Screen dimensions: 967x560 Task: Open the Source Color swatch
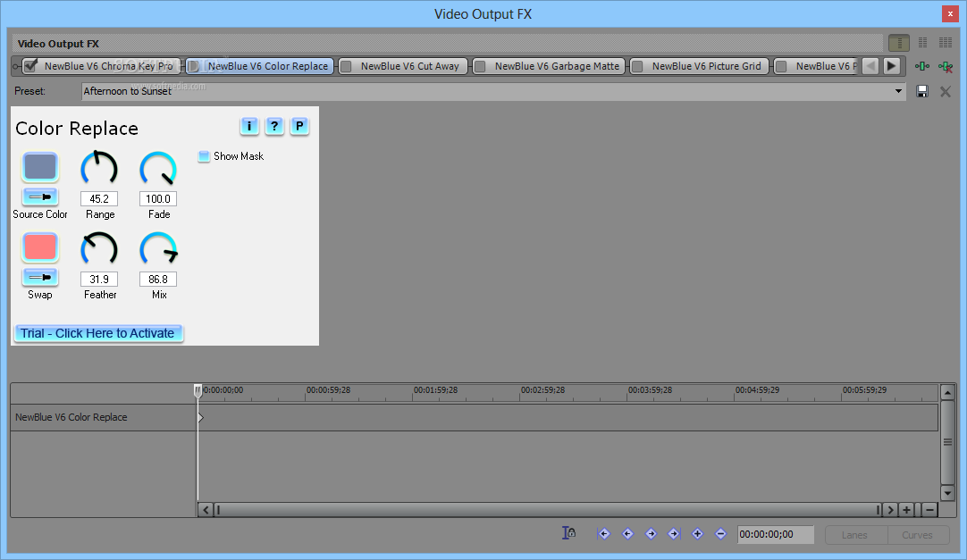coord(40,167)
